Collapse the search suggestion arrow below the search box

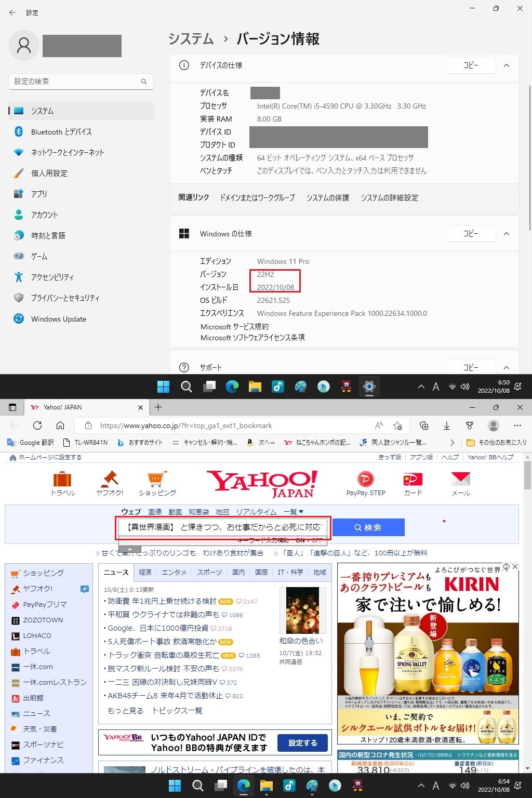(x=130, y=549)
